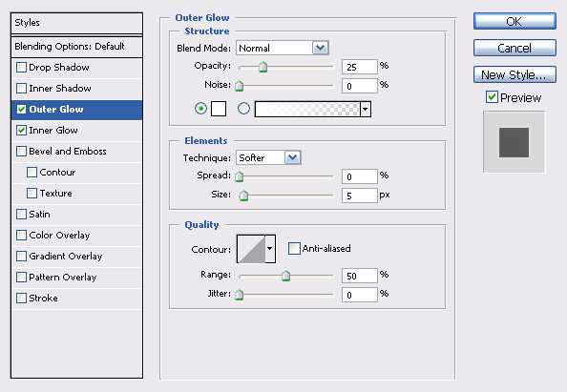The width and height of the screenshot is (567, 392).
Task: Select the Inner Glow style label
Action: [x=53, y=130]
